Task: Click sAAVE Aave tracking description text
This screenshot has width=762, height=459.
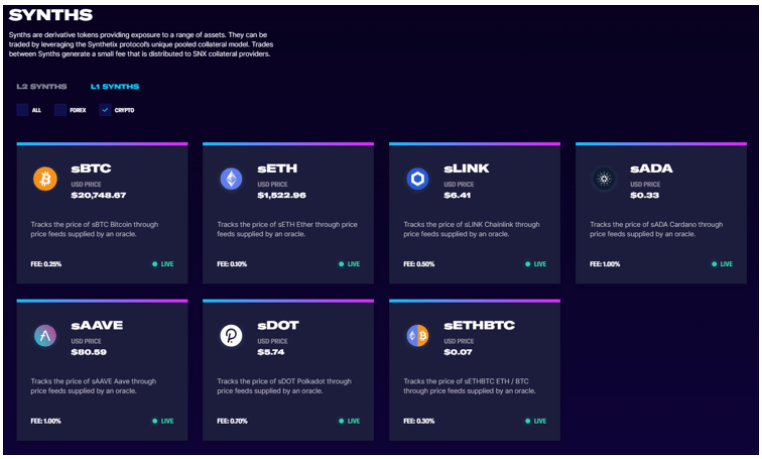Action: pyautogui.click(x=93, y=386)
